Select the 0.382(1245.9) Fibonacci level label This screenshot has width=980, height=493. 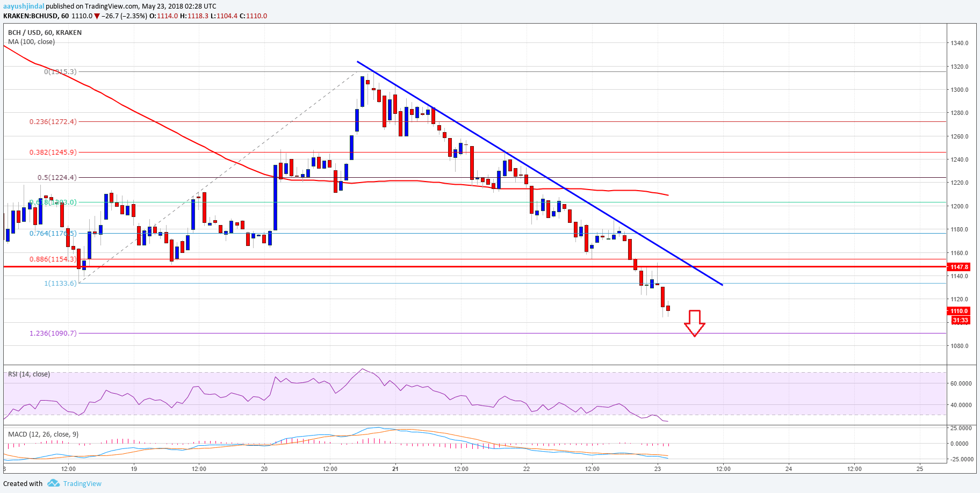pos(53,152)
